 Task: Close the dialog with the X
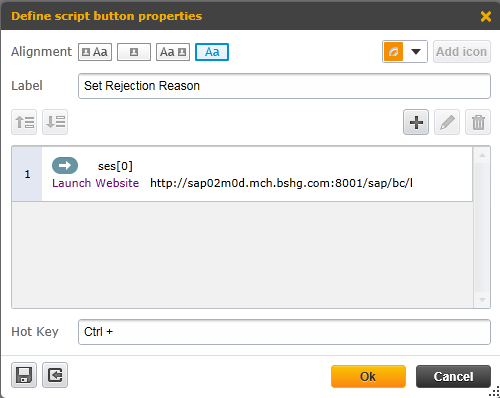point(486,16)
